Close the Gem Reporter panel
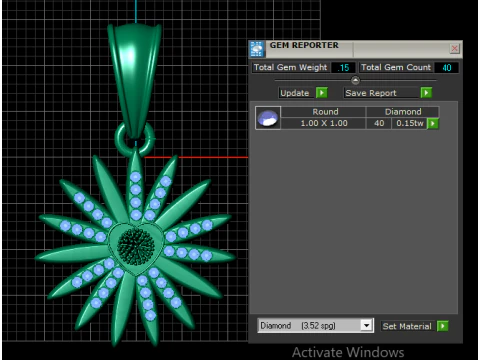This screenshot has width=480, height=360. point(455,49)
